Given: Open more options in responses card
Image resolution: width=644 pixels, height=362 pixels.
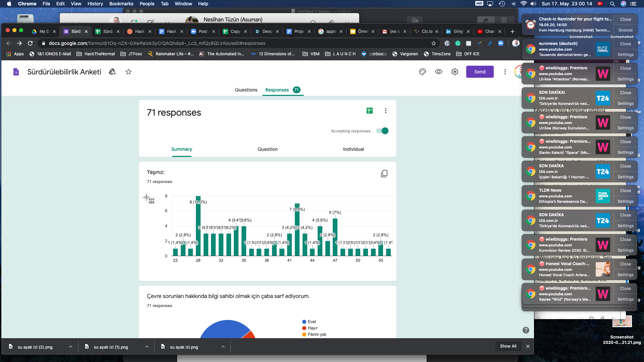Looking at the screenshot, I should point(385,111).
